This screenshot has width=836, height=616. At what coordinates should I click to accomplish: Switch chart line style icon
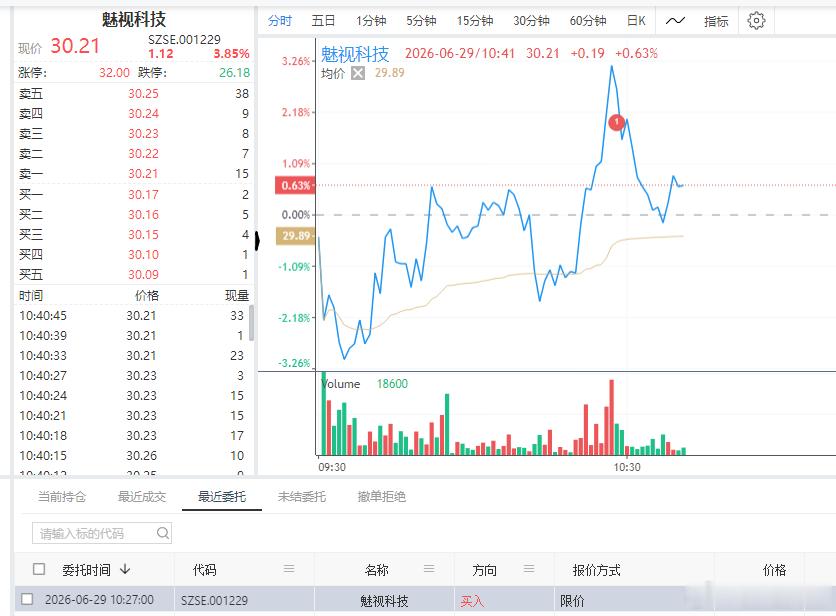tap(675, 21)
